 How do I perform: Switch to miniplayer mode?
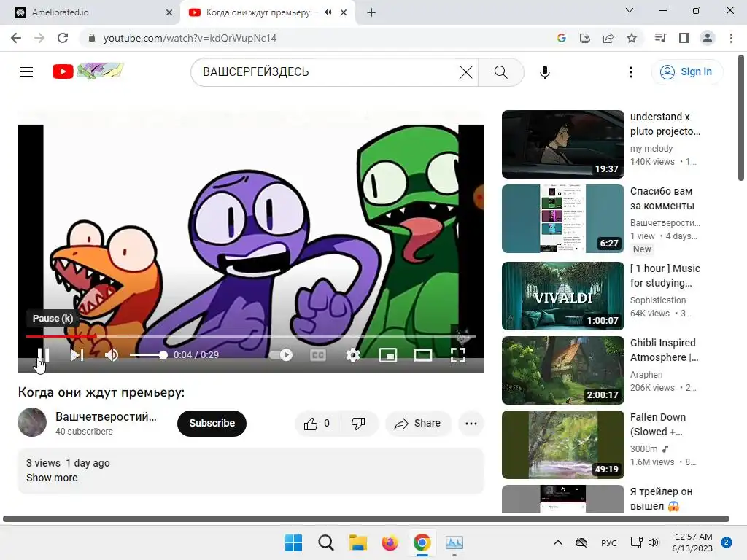pyautogui.click(x=388, y=355)
